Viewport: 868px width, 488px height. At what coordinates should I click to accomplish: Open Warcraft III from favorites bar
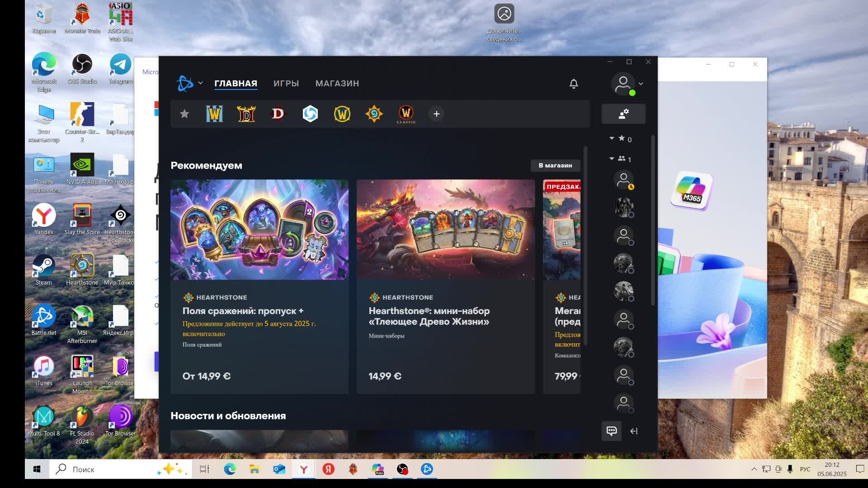pos(214,114)
